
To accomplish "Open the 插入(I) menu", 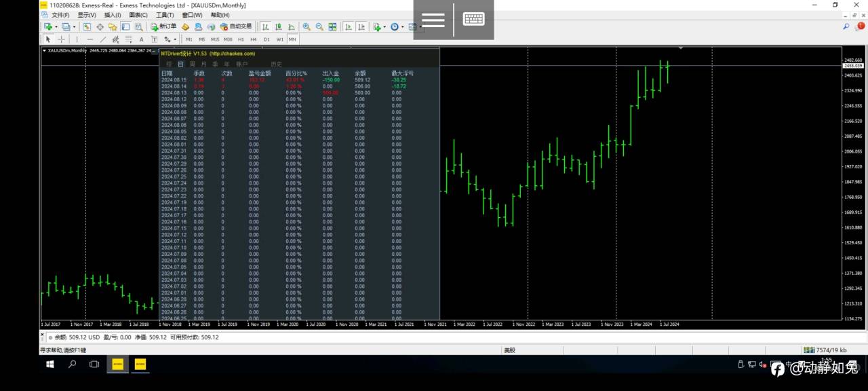I will (x=113, y=15).
